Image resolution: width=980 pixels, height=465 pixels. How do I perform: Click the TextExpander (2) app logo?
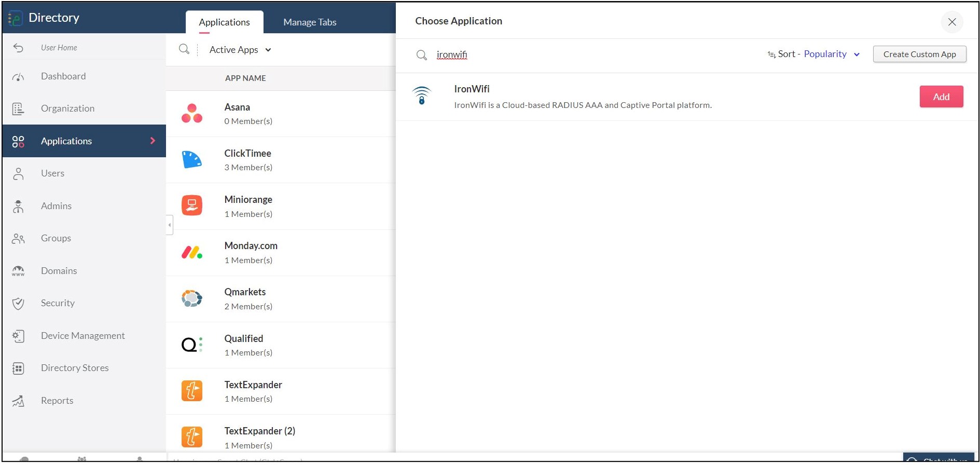(192, 437)
